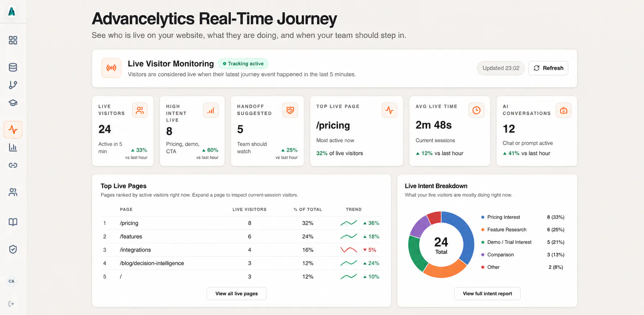Viewport: 644px width, 315px height.
Task: Click the 5% down trend for /integrations
Action: click(370, 250)
